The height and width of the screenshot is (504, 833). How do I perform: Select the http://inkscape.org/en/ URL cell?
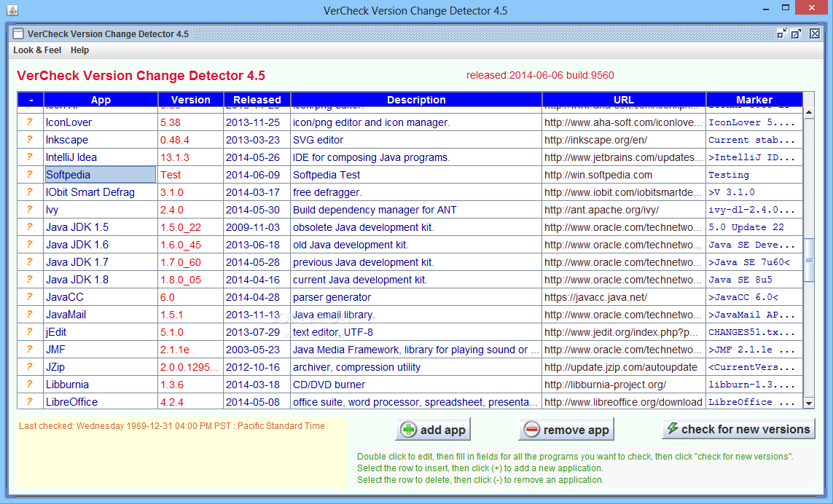point(624,140)
